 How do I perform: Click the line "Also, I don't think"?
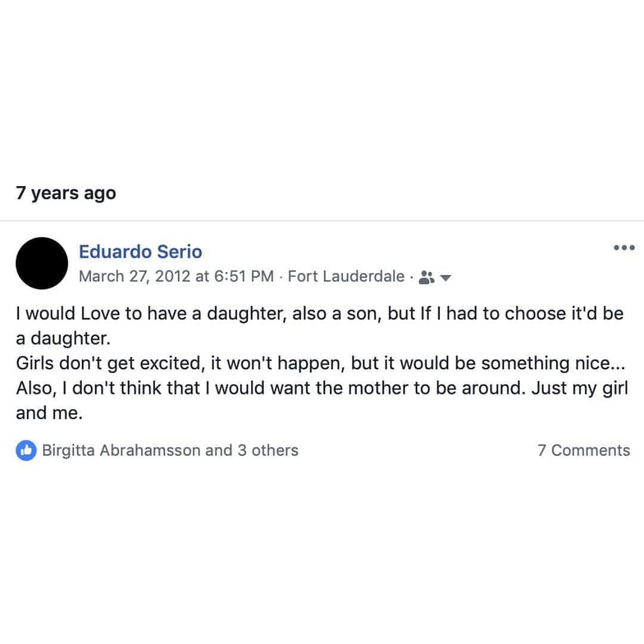pos(322,389)
